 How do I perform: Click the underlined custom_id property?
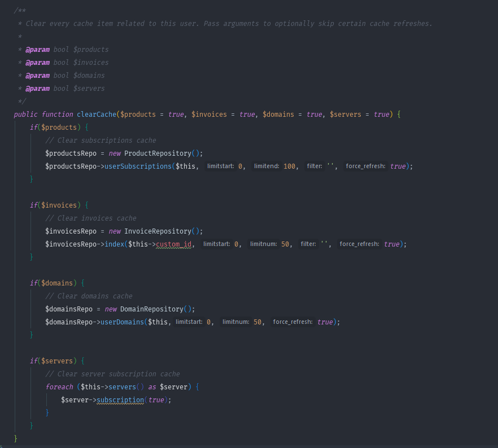(x=174, y=244)
